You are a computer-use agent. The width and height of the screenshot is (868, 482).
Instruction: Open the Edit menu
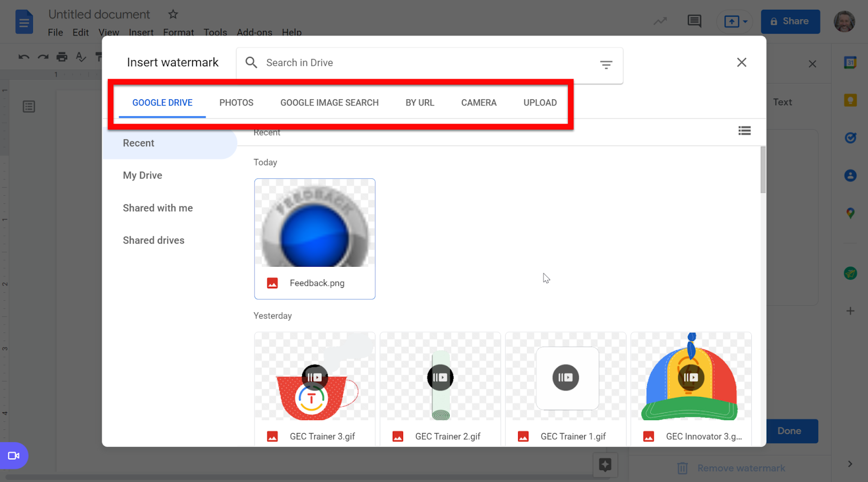(80, 33)
